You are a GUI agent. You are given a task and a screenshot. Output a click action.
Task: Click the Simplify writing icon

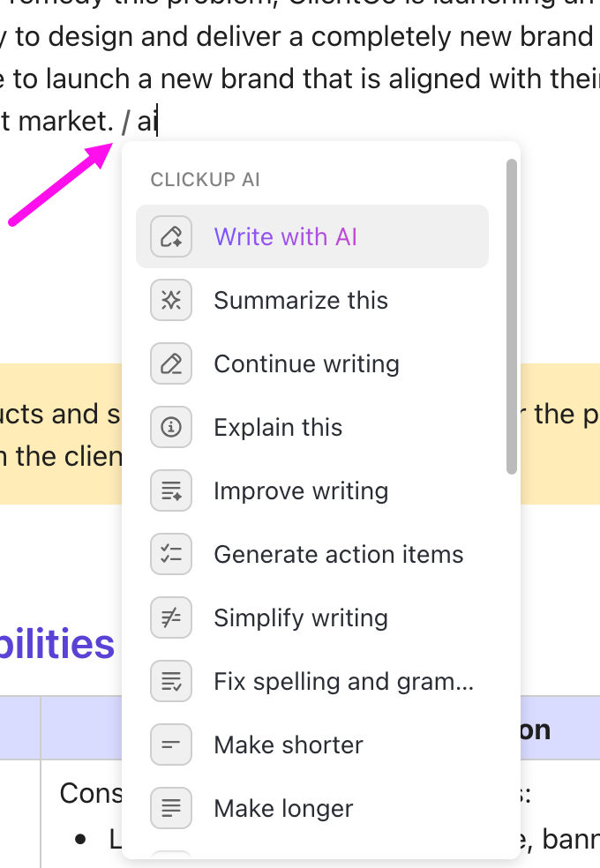point(171,617)
